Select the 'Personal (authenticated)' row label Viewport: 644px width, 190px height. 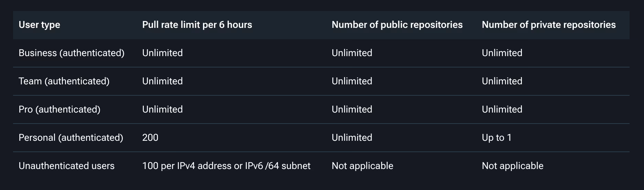coord(71,138)
